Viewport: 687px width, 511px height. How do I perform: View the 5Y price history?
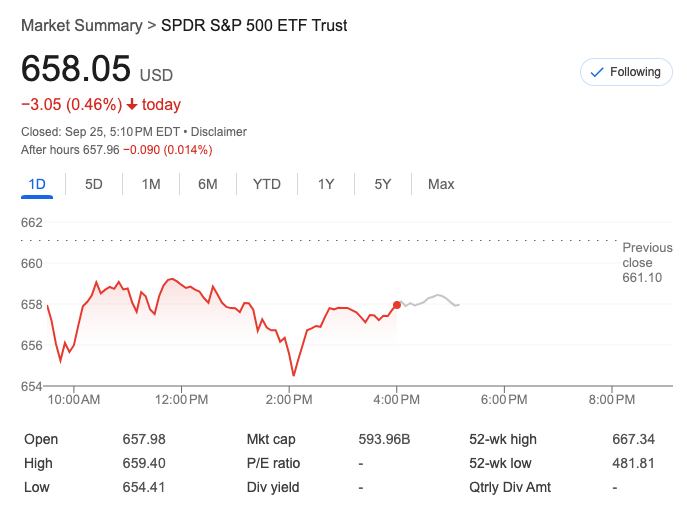click(x=383, y=184)
